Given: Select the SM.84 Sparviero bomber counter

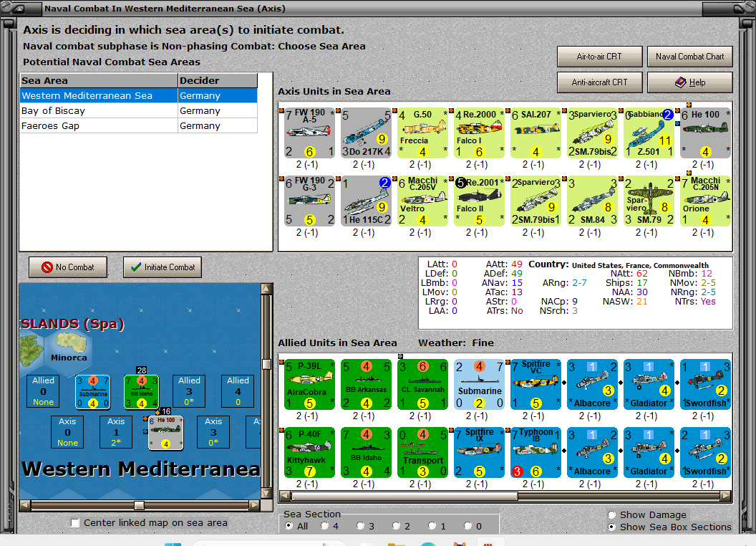Looking at the screenshot, I should (592, 201).
